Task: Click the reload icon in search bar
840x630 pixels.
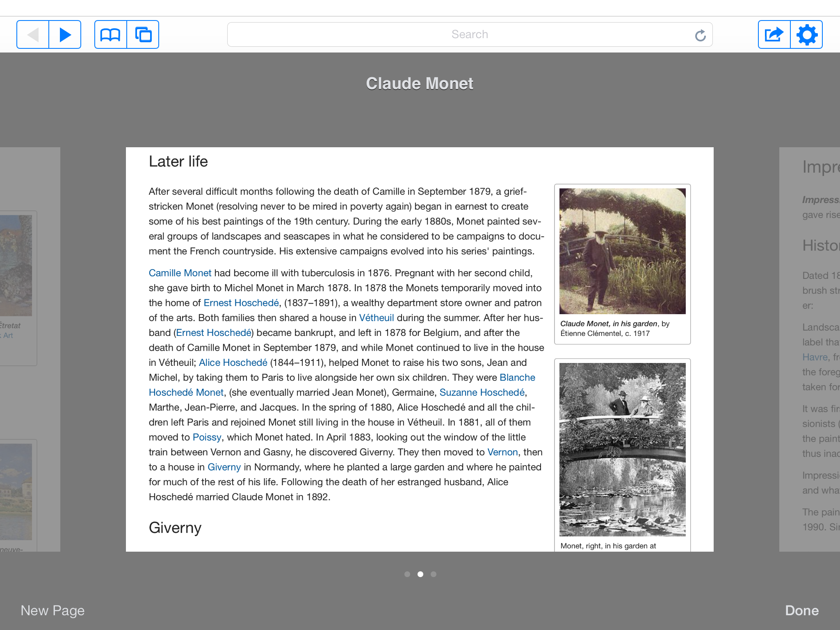Action: pos(700,35)
